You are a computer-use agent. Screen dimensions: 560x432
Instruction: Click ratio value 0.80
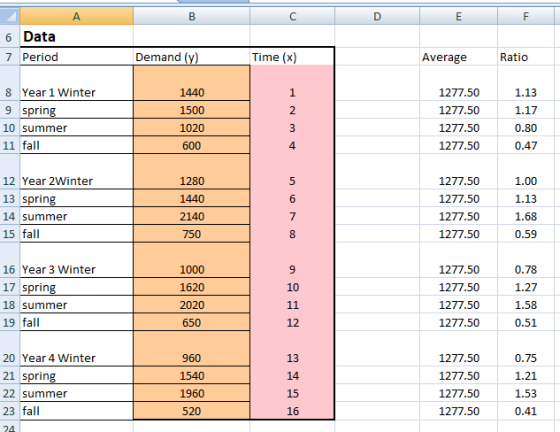coord(526,127)
